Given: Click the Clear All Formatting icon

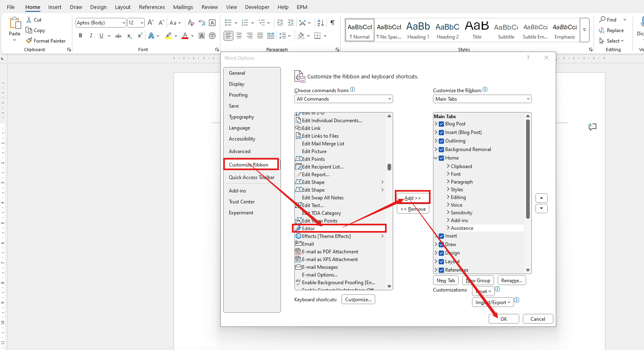Looking at the screenshot, I should pos(191,23).
